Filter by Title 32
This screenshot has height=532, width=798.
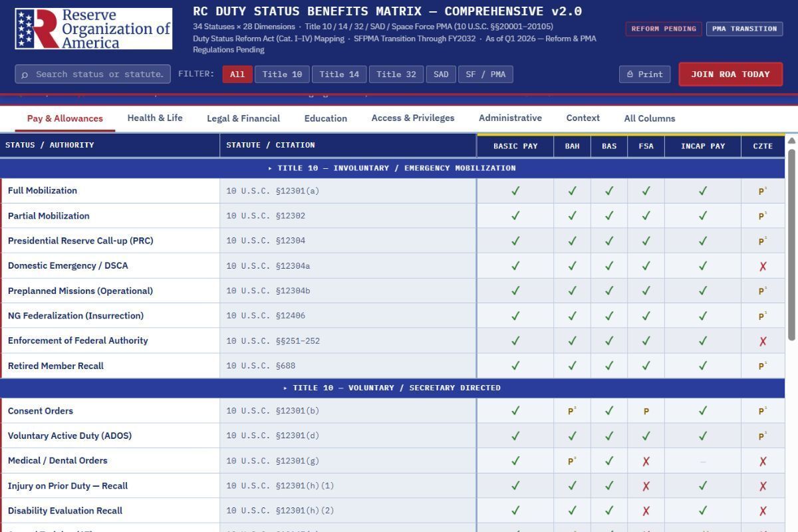coord(396,74)
